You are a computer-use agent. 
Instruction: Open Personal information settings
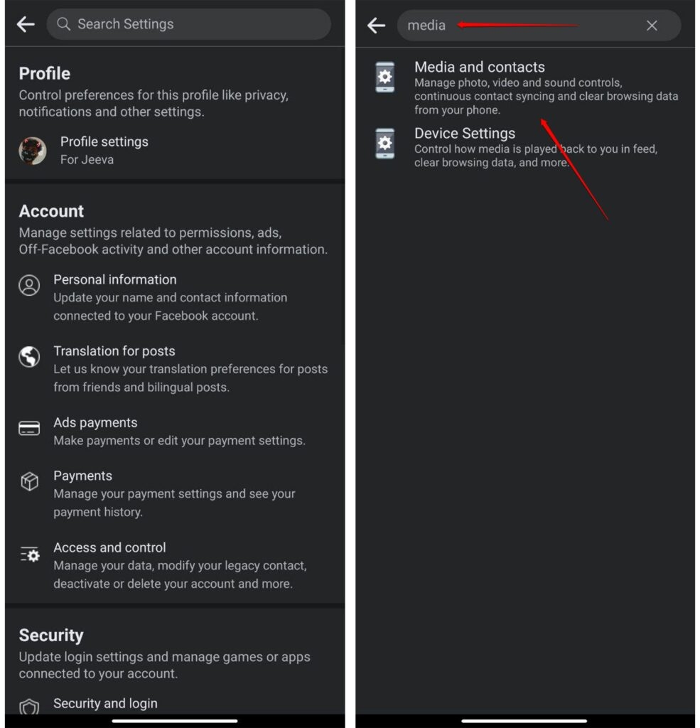(x=175, y=298)
